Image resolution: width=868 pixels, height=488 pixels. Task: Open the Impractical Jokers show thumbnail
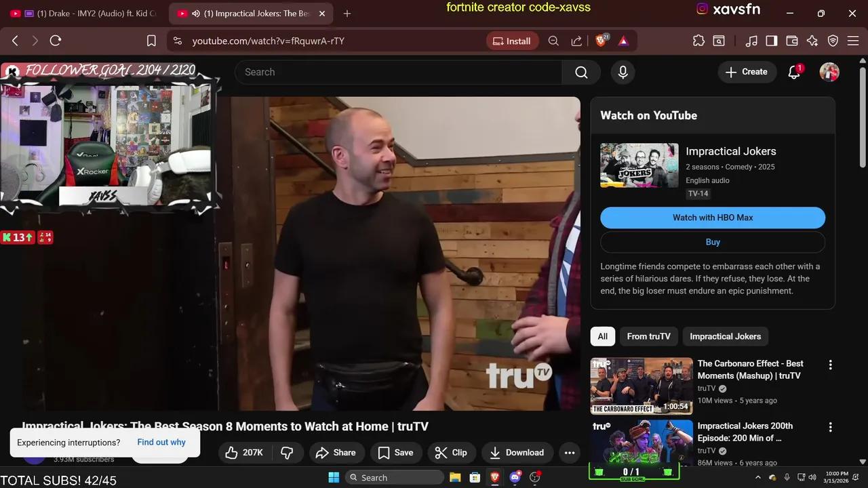639,165
